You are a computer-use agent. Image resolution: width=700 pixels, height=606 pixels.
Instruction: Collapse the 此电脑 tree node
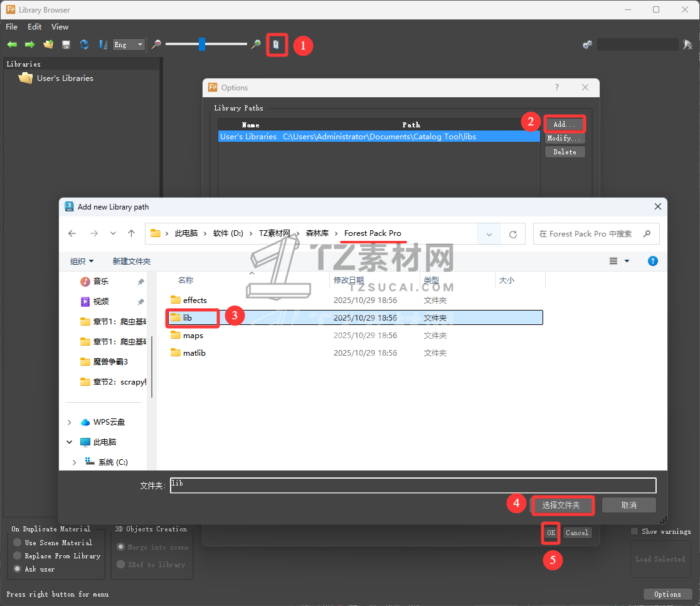(69, 442)
